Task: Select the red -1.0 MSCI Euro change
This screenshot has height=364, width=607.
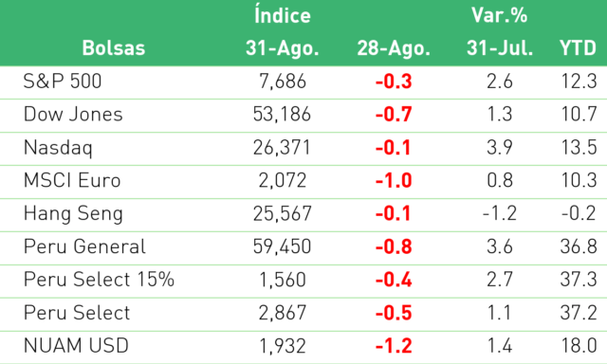Action: click(394, 181)
